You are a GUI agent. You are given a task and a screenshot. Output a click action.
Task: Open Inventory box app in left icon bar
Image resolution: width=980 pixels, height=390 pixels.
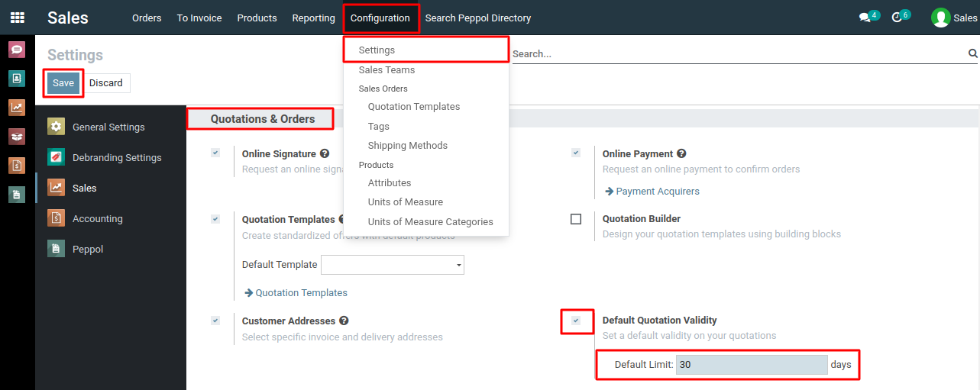(x=17, y=137)
